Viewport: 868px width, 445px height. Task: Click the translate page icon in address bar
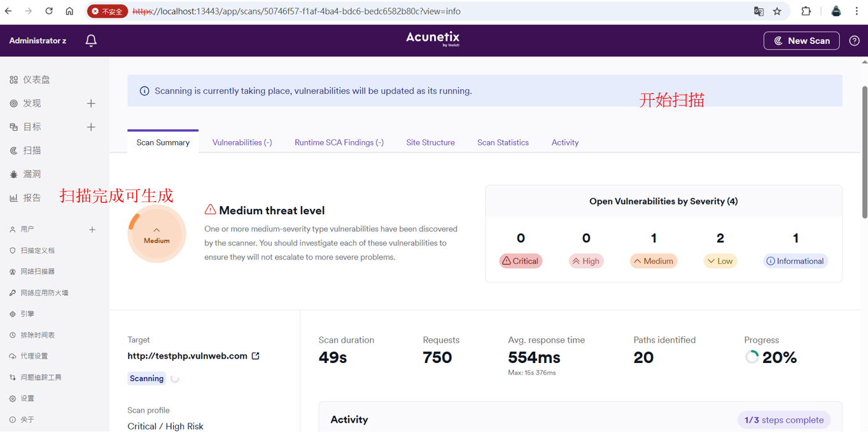(x=759, y=11)
